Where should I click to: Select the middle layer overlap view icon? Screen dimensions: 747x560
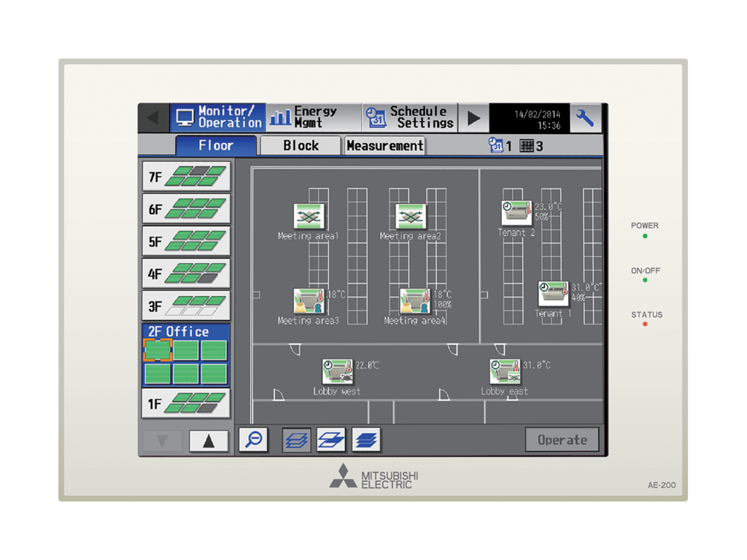[x=333, y=439]
